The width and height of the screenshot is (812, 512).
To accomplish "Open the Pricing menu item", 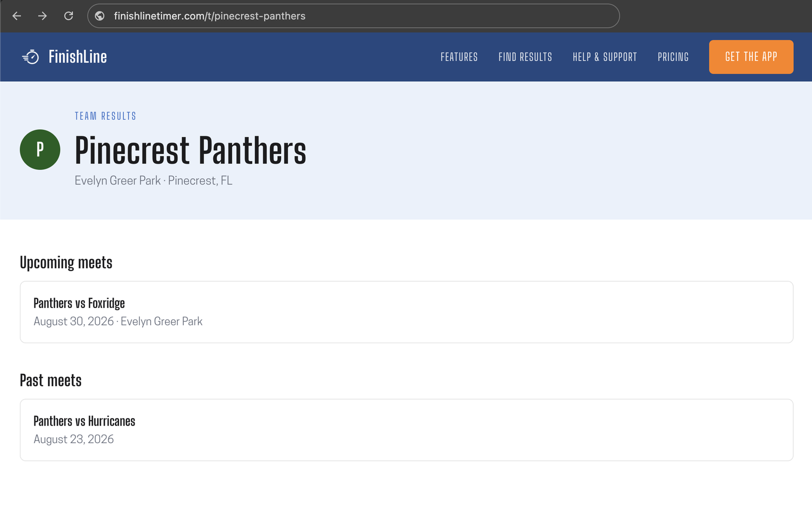I will [673, 57].
